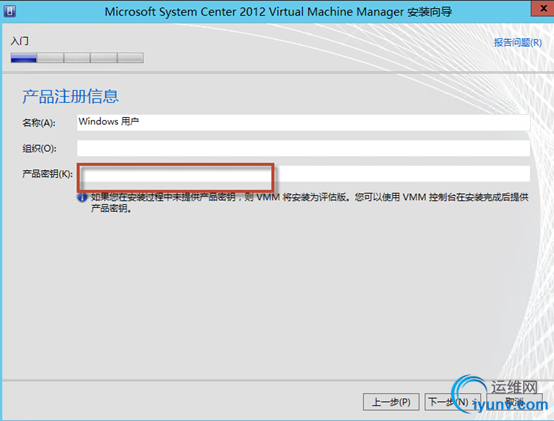Click the 入门 stage label
Screen dimensions: 554x421
point(20,41)
